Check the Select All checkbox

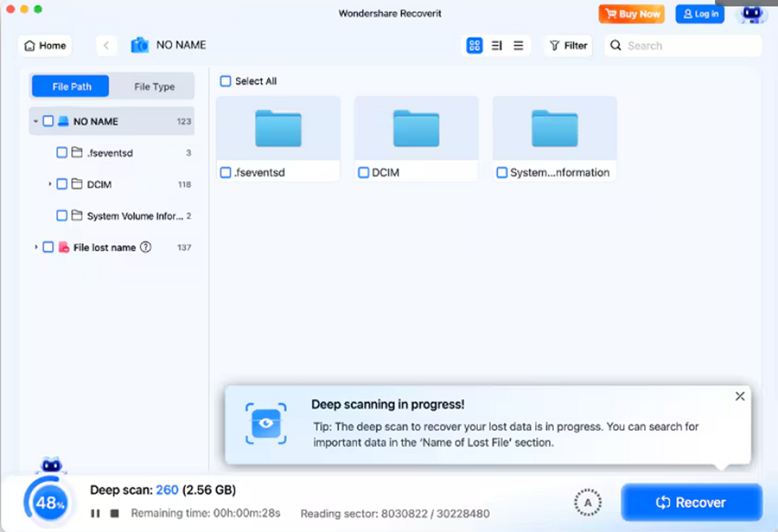226,81
